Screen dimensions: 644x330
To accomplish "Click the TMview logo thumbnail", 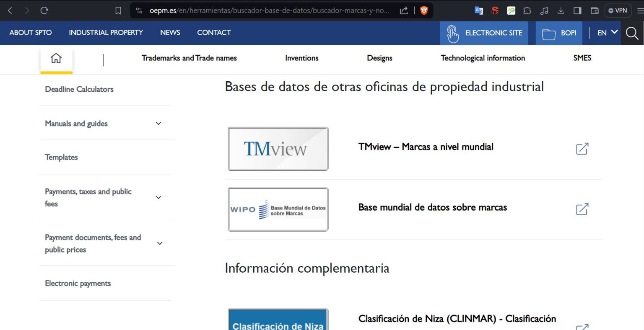I will click(x=278, y=149).
